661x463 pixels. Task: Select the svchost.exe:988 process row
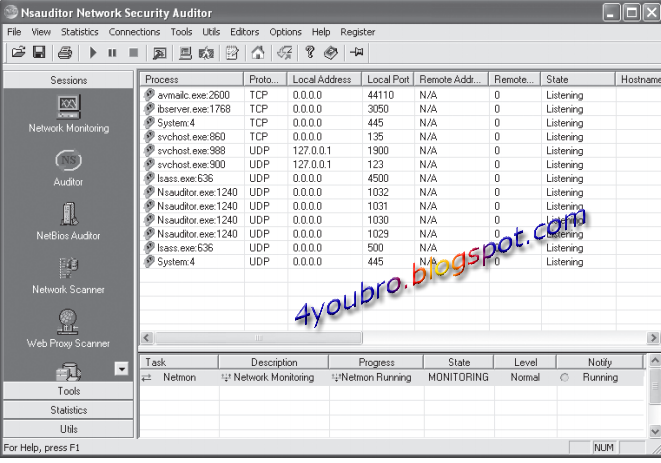[400, 151]
